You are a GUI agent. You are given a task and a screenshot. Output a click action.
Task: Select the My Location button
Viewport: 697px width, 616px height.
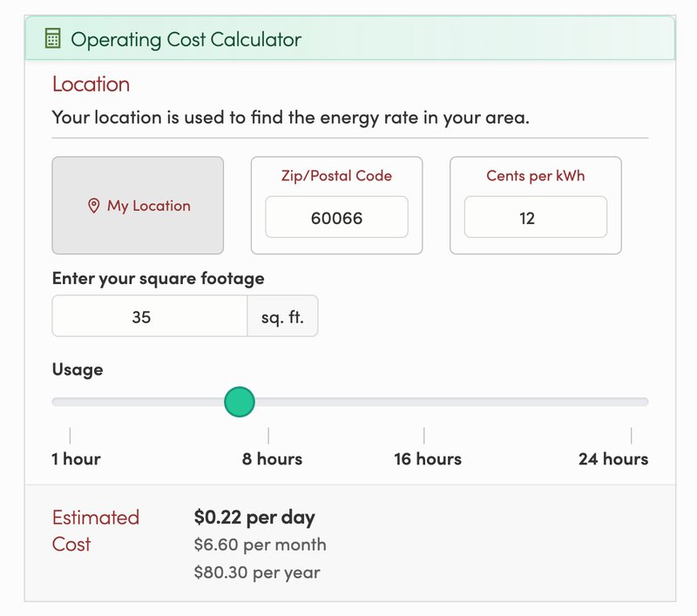138,206
